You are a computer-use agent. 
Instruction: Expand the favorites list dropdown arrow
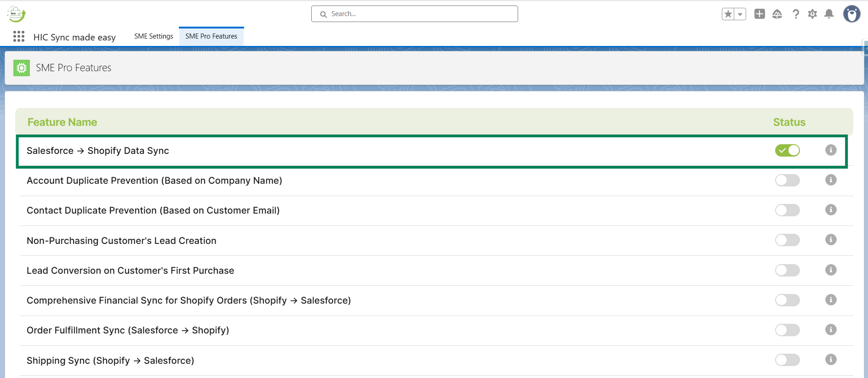tap(740, 14)
